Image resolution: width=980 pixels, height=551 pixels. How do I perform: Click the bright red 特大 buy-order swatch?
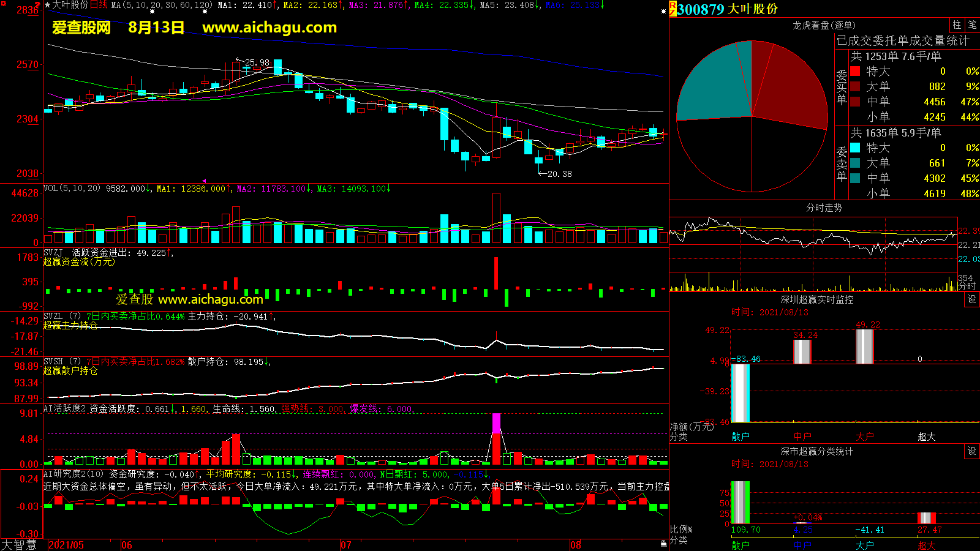click(855, 71)
